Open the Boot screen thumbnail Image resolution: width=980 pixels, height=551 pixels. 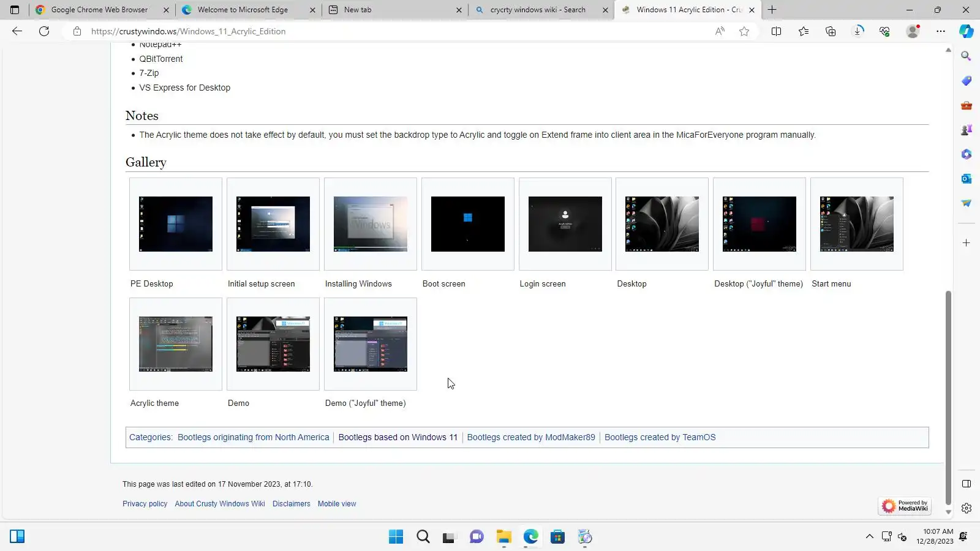[x=468, y=224]
